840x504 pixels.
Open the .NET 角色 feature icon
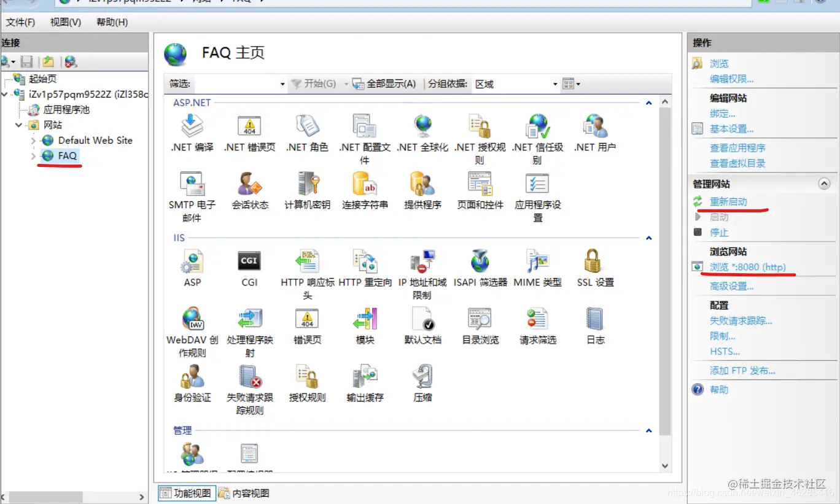pos(308,126)
